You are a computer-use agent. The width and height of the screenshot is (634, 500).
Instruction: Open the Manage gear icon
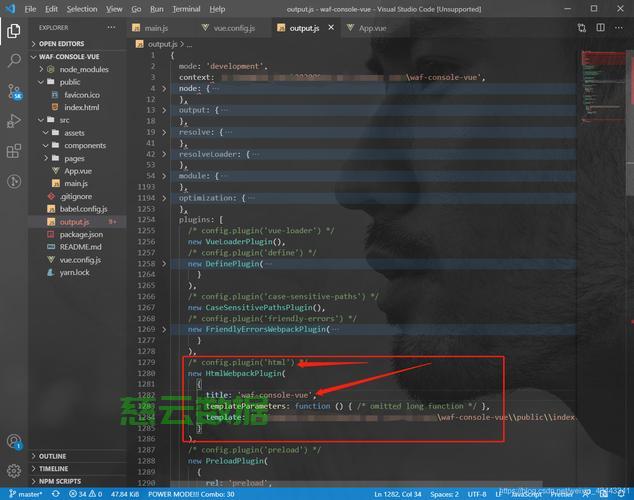(x=14, y=470)
